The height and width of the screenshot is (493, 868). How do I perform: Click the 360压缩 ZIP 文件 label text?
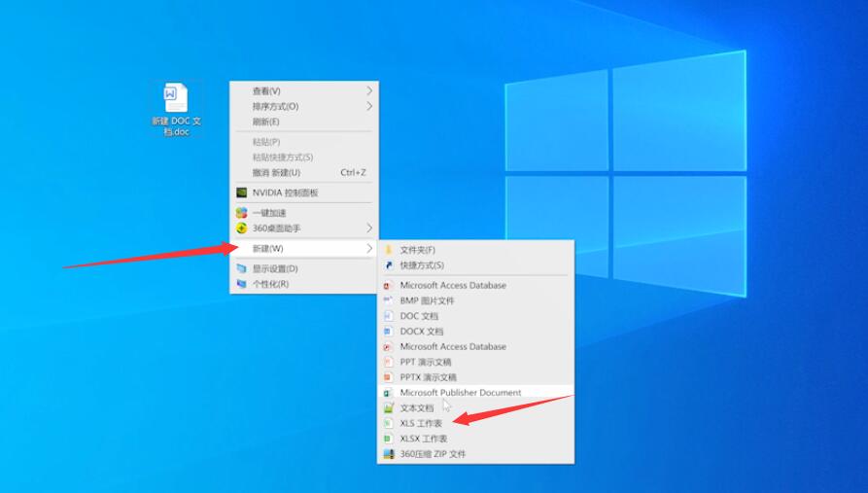(x=433, y=454)
